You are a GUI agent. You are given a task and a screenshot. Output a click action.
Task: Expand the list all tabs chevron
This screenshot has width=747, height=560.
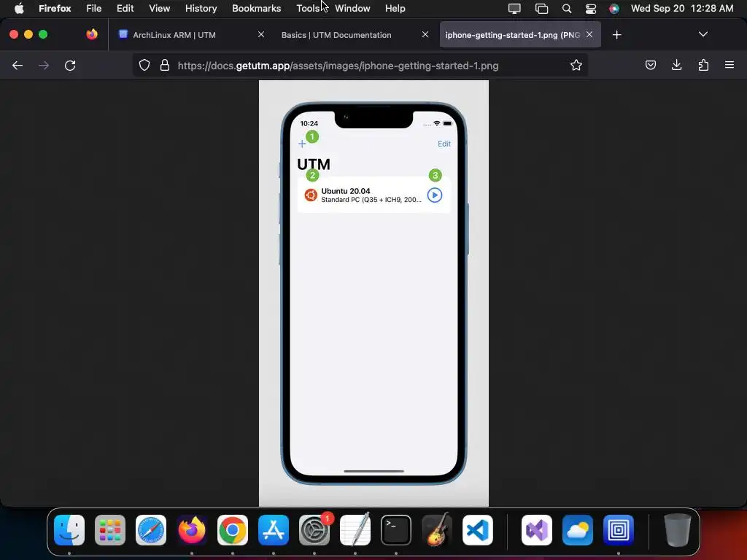[703, 34]
